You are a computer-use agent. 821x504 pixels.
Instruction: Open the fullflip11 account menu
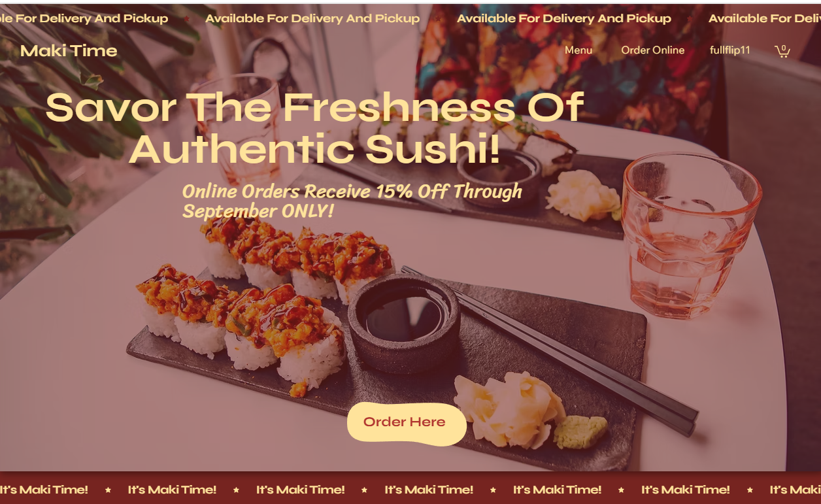click(730, 50)
